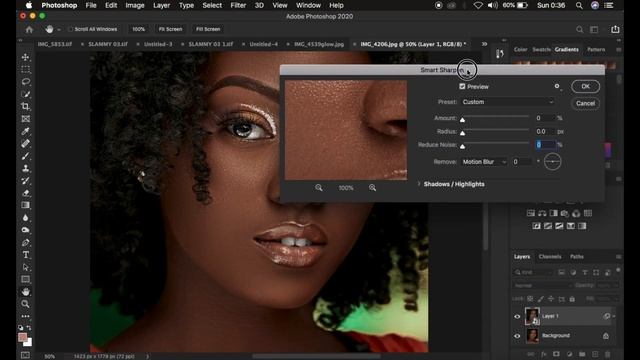Select the Lasso tool
Image resolution: width=640 pixels, height=360 pixels.
[25, 82]
